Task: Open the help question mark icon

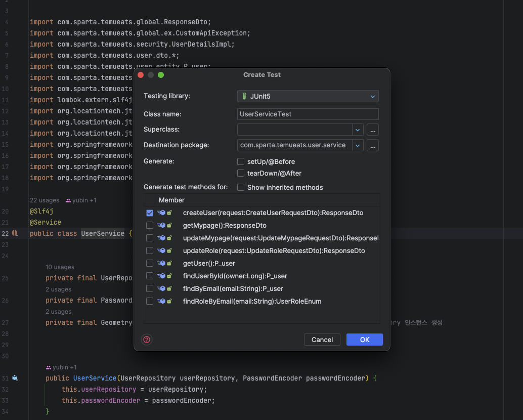Action: pyautogui.click(x=147, y=340)
